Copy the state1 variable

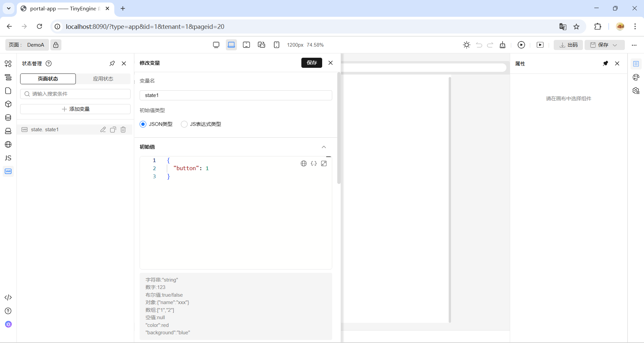113,130
